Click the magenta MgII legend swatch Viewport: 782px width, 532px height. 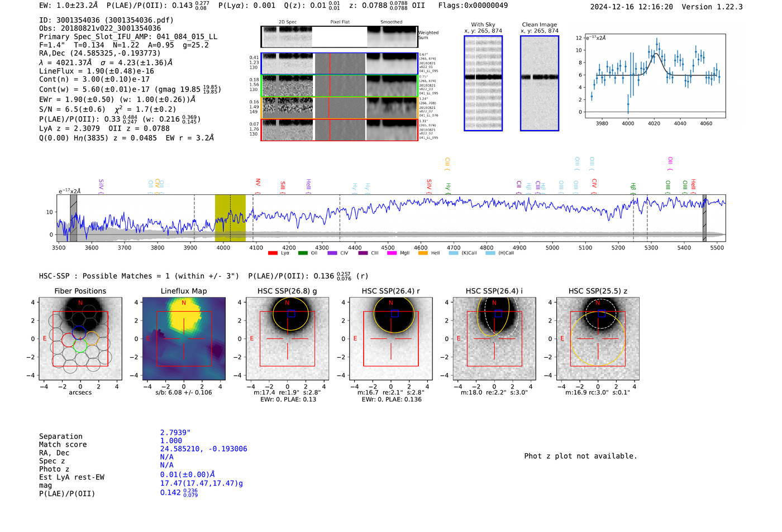pos(392,253)
